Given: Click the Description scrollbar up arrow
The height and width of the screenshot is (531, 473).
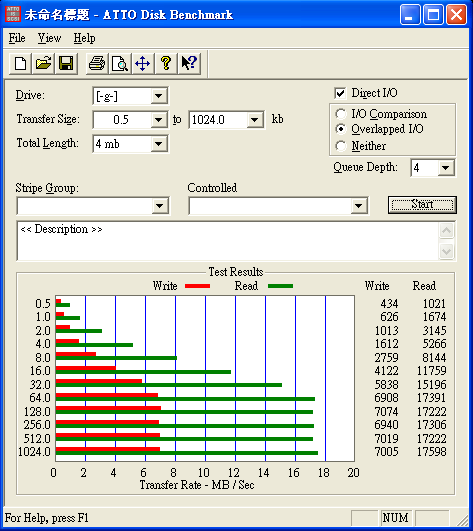Looking at the screenshot, I should click(x=447, y=231).
